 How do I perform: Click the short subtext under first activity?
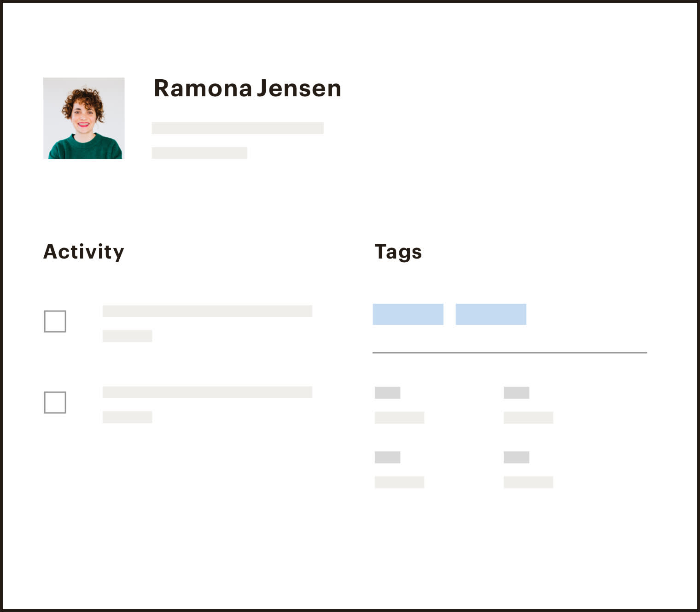click(x=127, y=336)
